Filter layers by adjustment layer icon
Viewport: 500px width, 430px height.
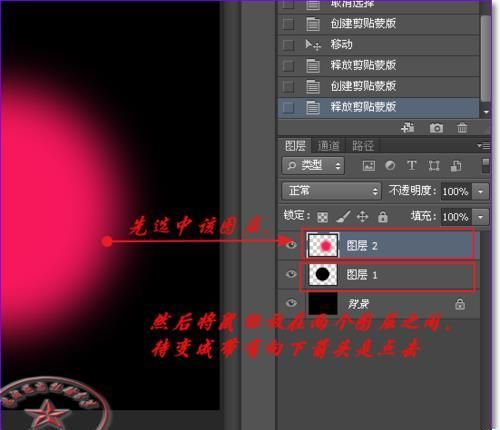(x=390, y=166)
